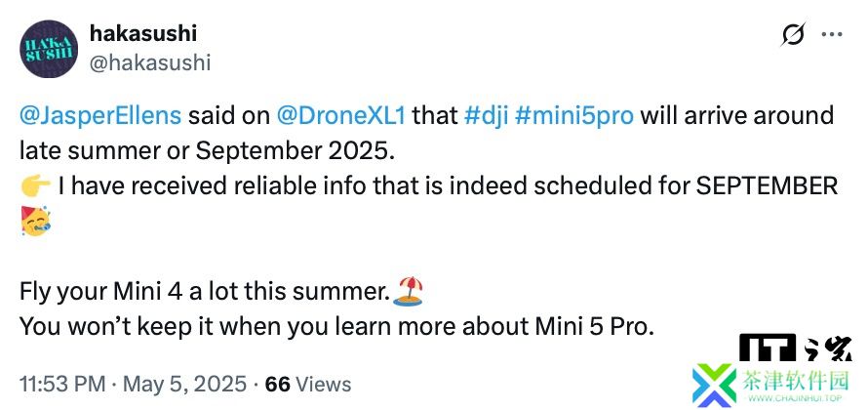Click the hakasushi display name

(143, 34)
